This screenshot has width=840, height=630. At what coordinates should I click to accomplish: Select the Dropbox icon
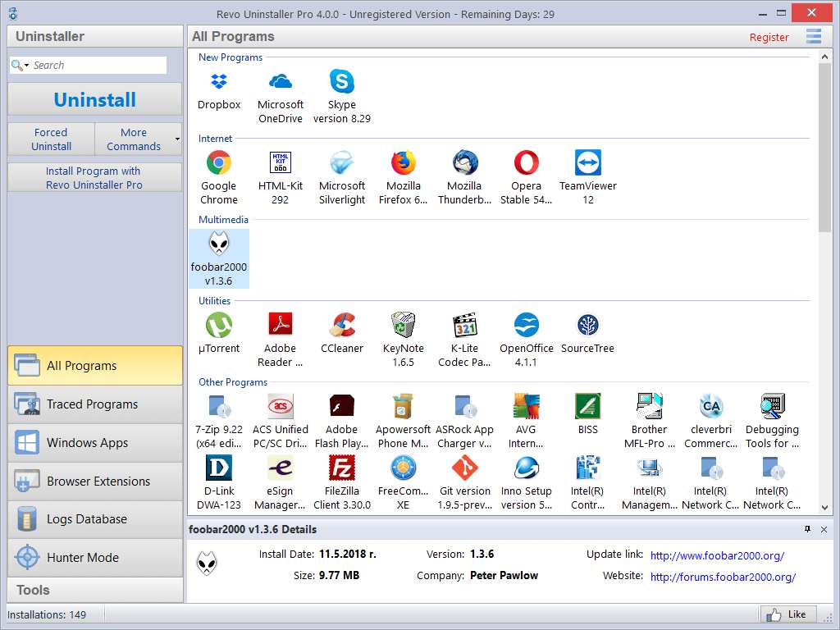point(218,82)
